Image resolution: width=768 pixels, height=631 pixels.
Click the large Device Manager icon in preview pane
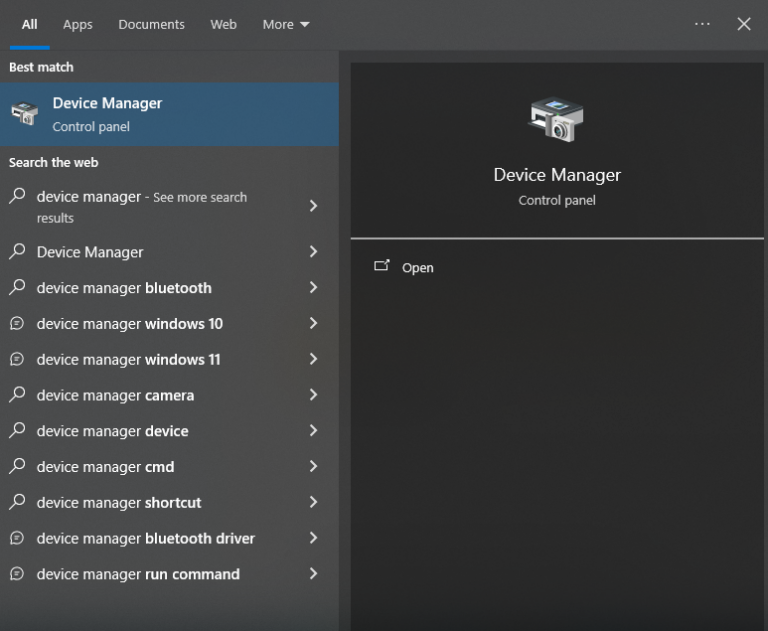pos(556,119)
